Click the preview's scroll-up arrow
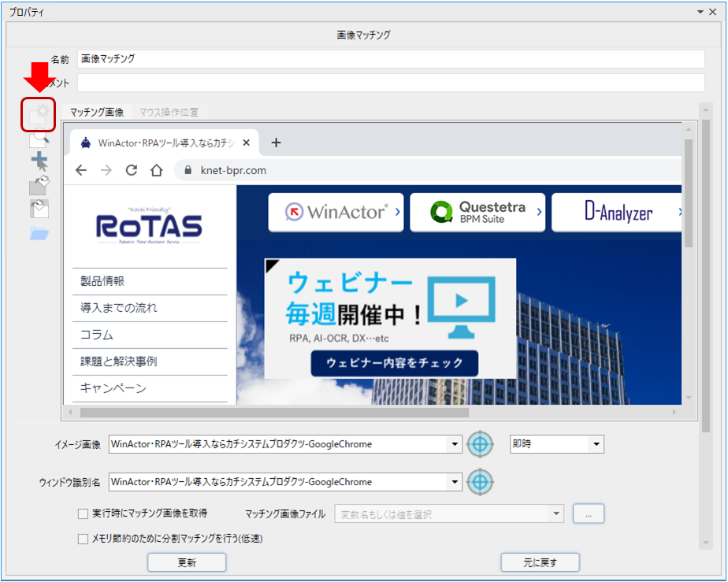728x582 pixels. [689, 129]
